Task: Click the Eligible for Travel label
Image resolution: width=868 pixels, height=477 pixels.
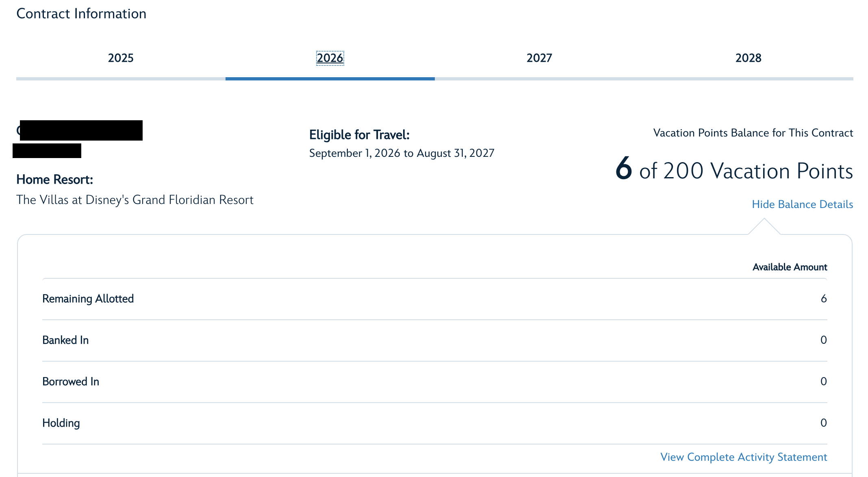Action: pos(359,135)
